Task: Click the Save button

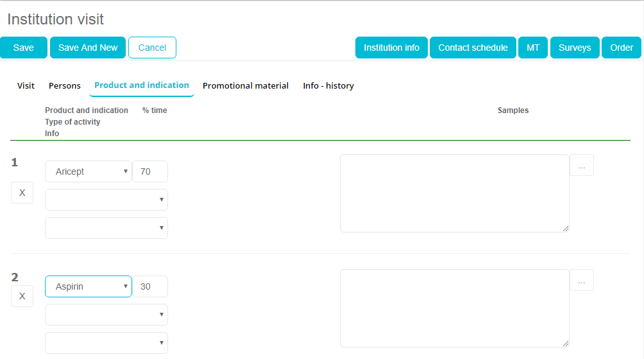Action: point(24,48)
